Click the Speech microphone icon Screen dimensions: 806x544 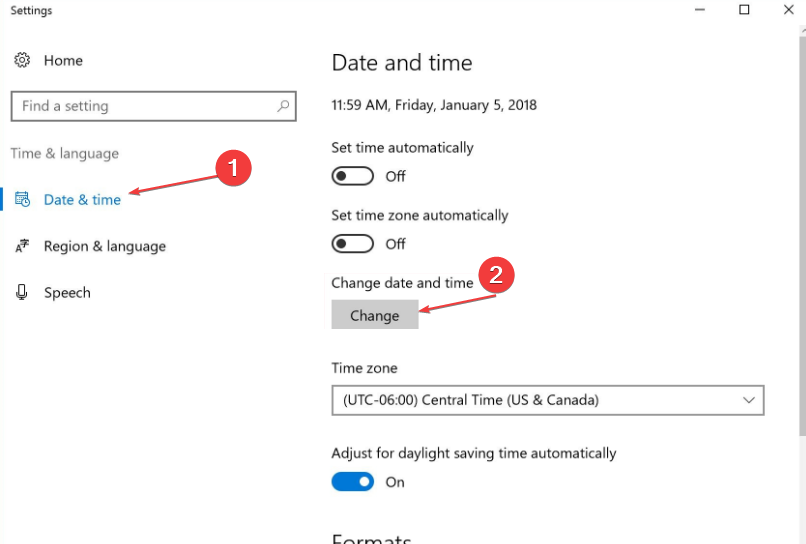(x=22, y=292)
